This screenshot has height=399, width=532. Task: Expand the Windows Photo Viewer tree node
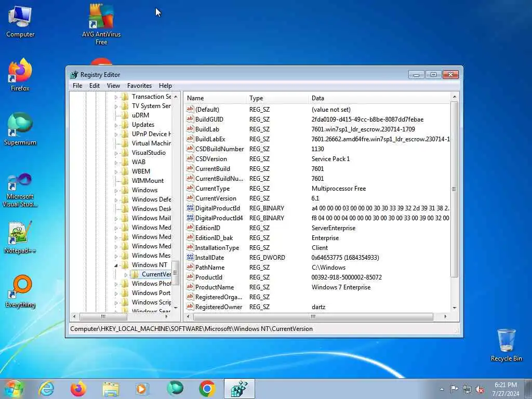click(116, 284)
